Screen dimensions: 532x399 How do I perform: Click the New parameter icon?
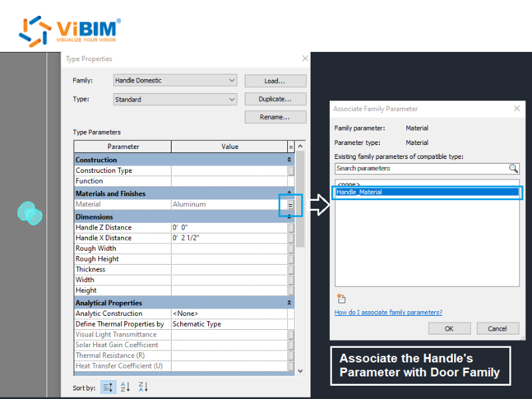click(x=341, y=299)
